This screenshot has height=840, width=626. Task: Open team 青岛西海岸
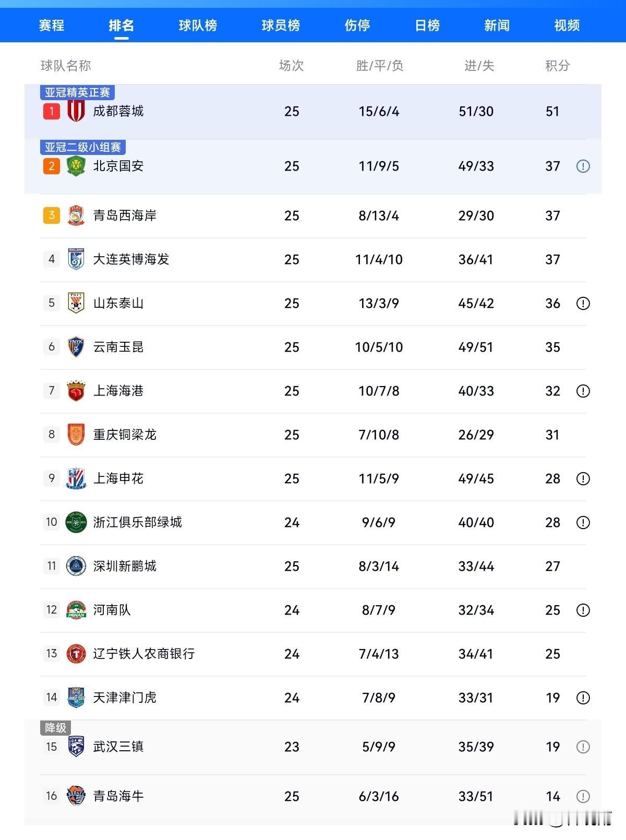pos(125,215)
